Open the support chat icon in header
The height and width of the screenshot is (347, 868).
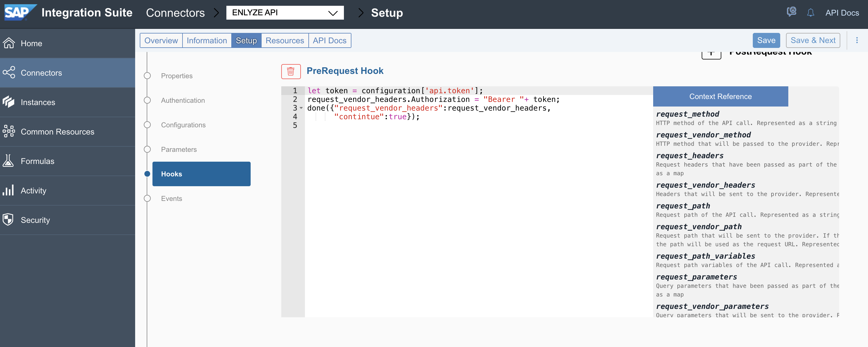coord(791,12)
